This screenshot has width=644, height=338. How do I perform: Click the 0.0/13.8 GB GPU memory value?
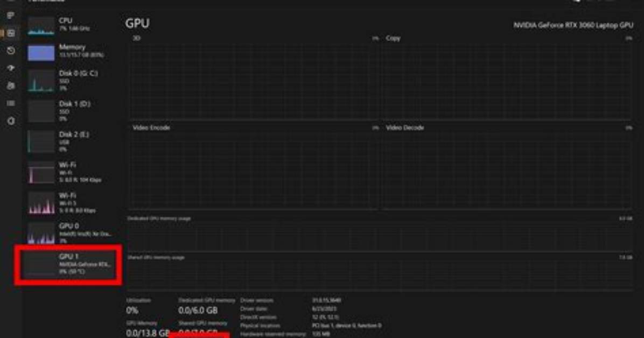click(148, 333)
